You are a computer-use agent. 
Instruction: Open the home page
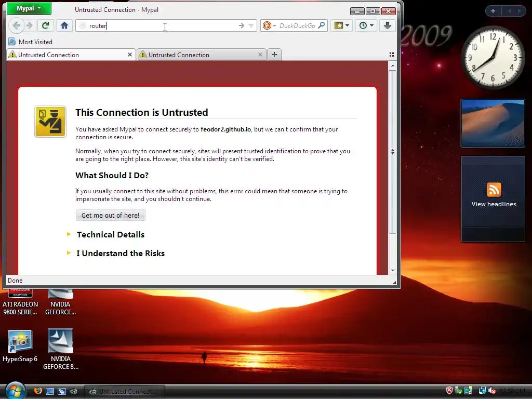(64, 25)
